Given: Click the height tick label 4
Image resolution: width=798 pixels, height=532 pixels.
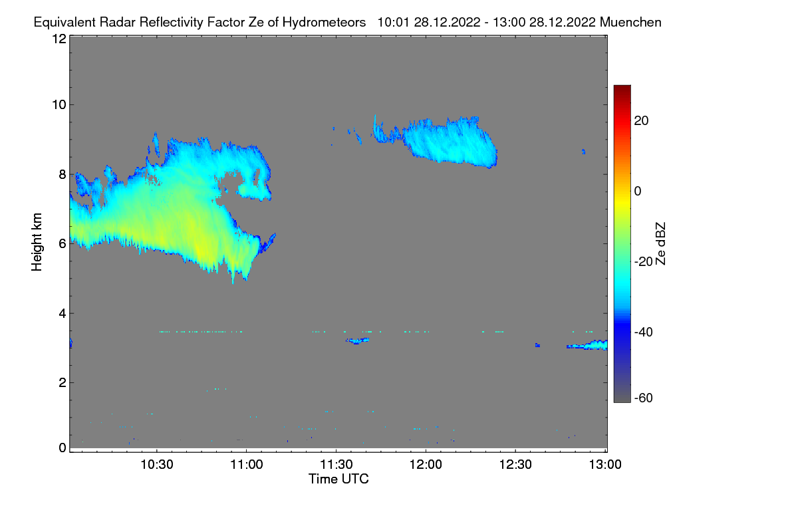Looking at the screenshot, I should pyautogui.click(x=62, y=313).
